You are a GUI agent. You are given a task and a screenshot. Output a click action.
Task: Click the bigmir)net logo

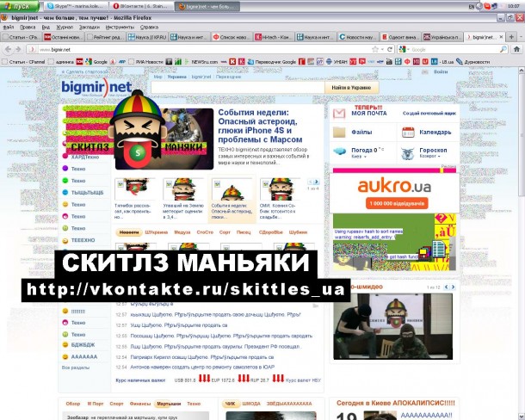(x=96, y=88)
